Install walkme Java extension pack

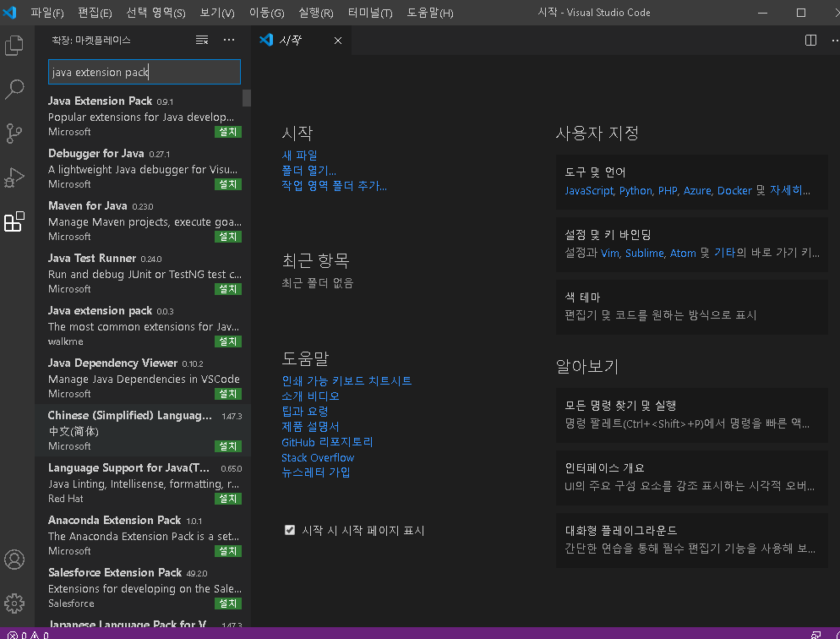(x=227, y=341)
